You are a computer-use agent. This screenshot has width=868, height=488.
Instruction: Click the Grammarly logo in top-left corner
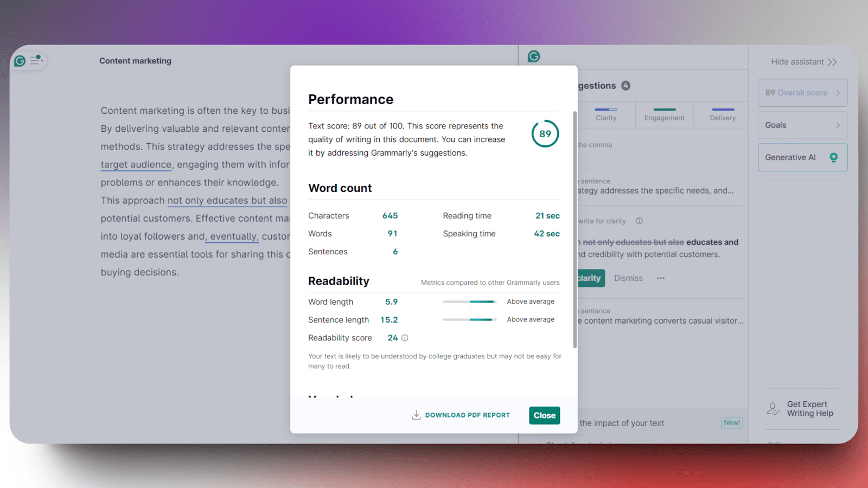pos(20,61)
